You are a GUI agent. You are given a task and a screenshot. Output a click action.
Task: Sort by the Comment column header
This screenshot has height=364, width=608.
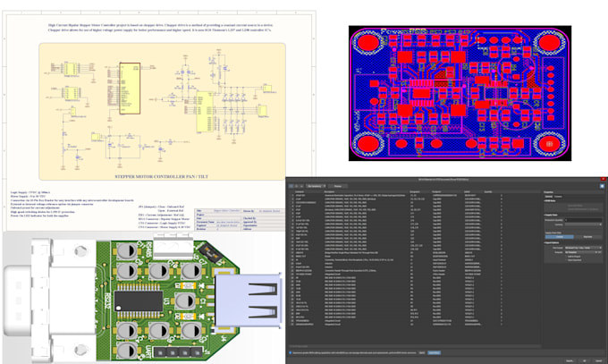(x=300, y=191)
